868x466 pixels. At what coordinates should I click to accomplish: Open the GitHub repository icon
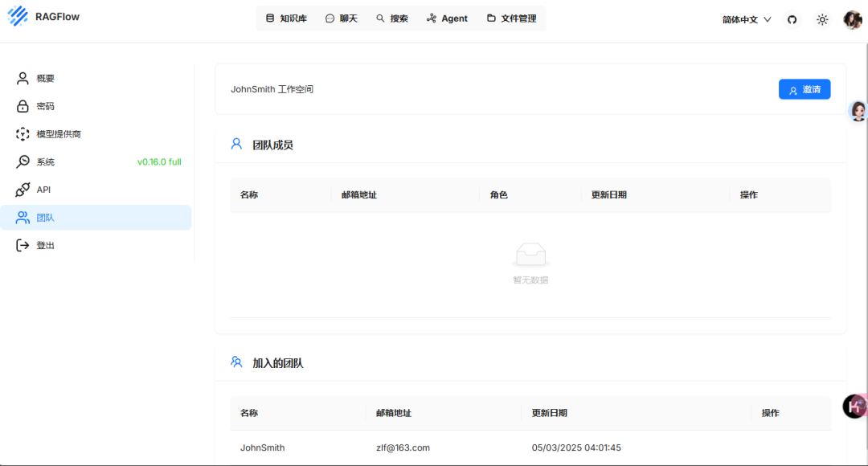(x=792, y=19)
